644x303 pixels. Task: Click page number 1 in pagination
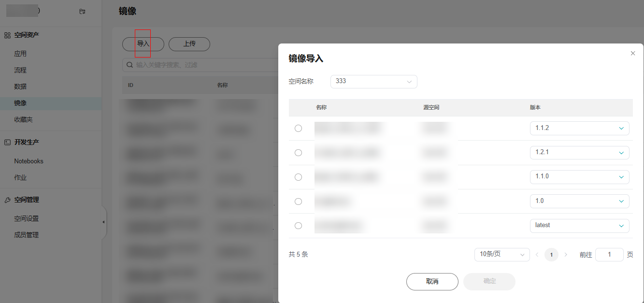click(x=551, y=255)
